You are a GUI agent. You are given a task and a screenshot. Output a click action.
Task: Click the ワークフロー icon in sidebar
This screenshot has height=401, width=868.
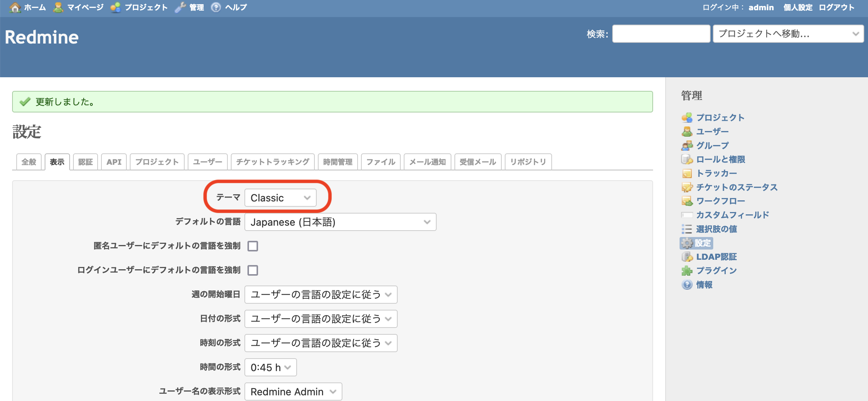coord(687,201)
